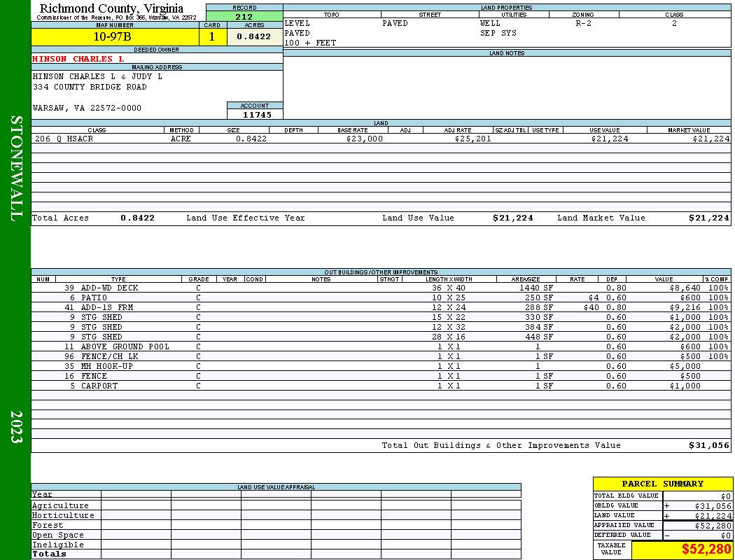Screen dimensions: 735x560
Task: Click the empty Land Notes box
Action: coord(507,87)
